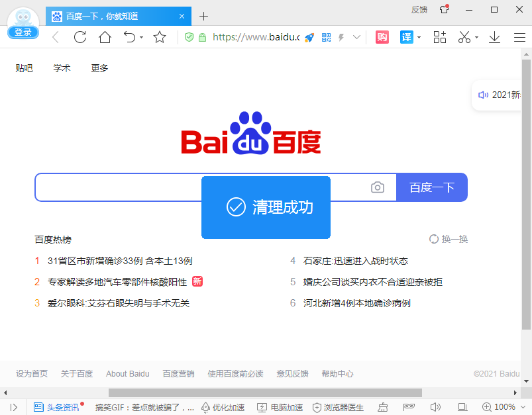Click the blue translate 译 icon
The width and height of the screenshot is (532, 415).
tap(407, 37)
